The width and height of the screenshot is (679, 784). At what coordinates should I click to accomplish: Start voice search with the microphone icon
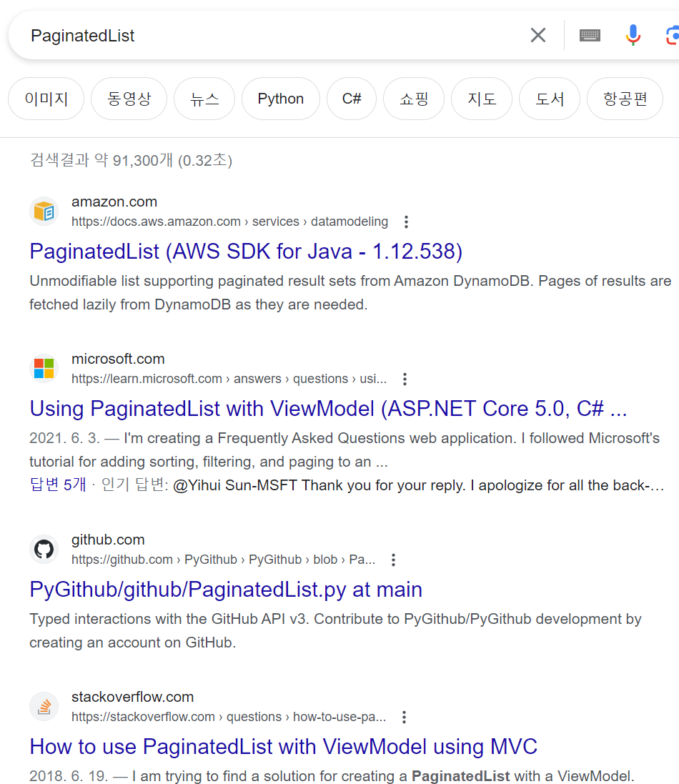tap(633, 36)
